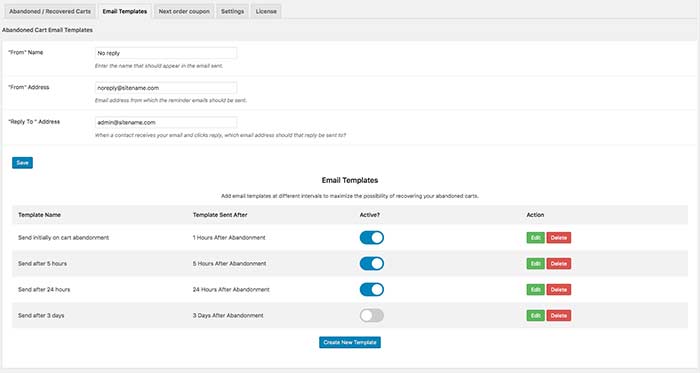Click the "From" Address input field
700x373 pixels.
(166, 88)
